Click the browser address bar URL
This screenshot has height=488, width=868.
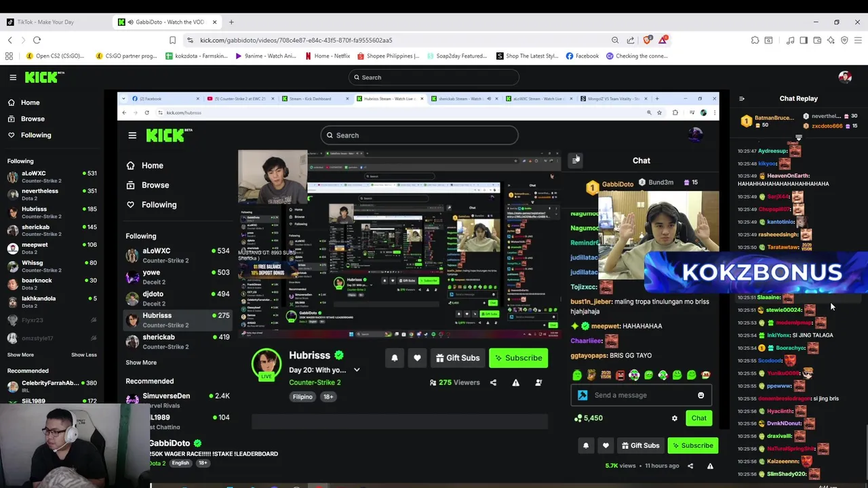point(296,40)
